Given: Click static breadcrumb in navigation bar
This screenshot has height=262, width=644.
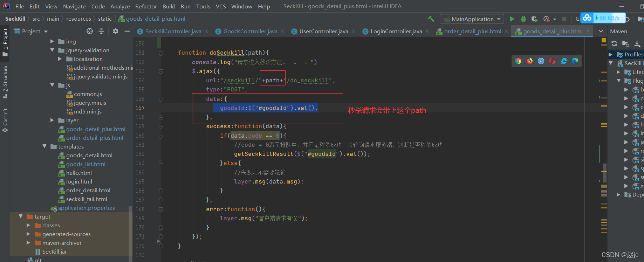Looking at the screenshot, I should pyautogui.click(x=105, y=19).
